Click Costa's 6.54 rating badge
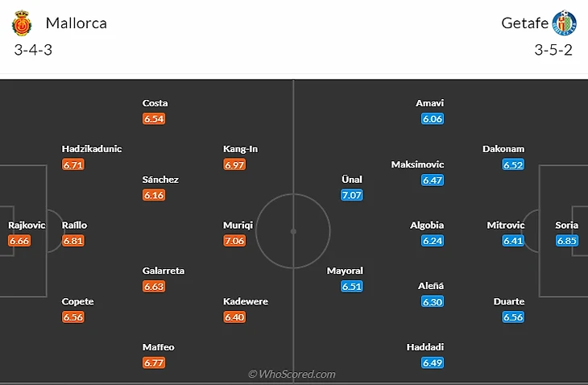The width and height of the screenshot is (588, 385). (x=154, y=118)
